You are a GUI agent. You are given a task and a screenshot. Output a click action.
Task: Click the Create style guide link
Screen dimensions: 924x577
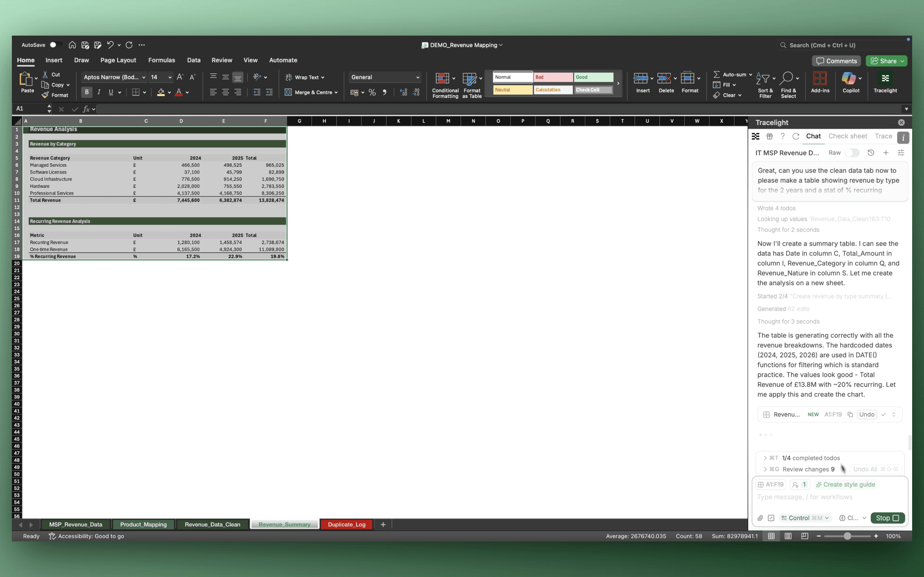(845, 484)
